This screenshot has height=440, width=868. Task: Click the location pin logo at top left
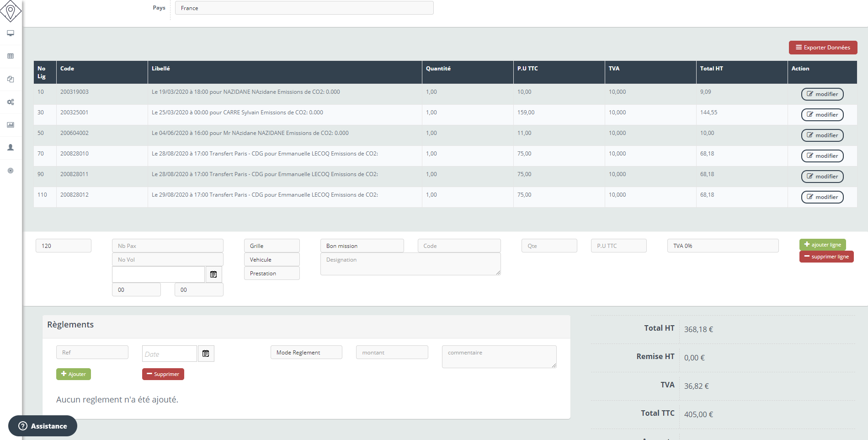[x=11, y=11]
